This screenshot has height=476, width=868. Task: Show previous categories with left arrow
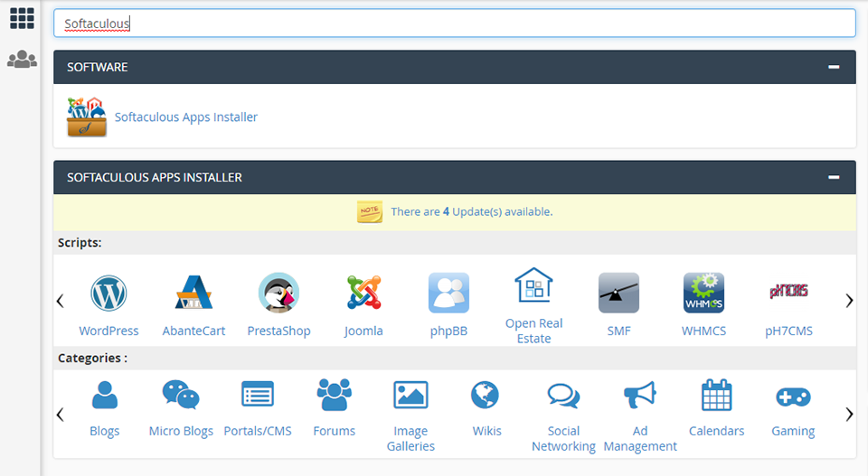61,414
